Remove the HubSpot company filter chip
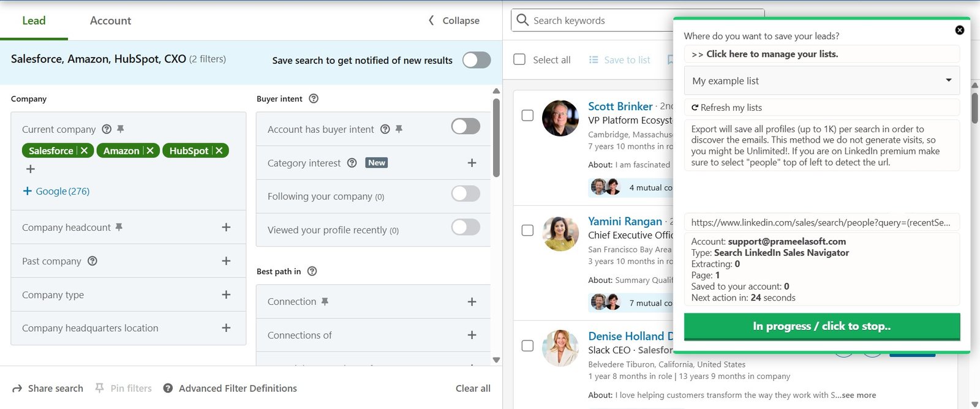 tap(219, 151)
